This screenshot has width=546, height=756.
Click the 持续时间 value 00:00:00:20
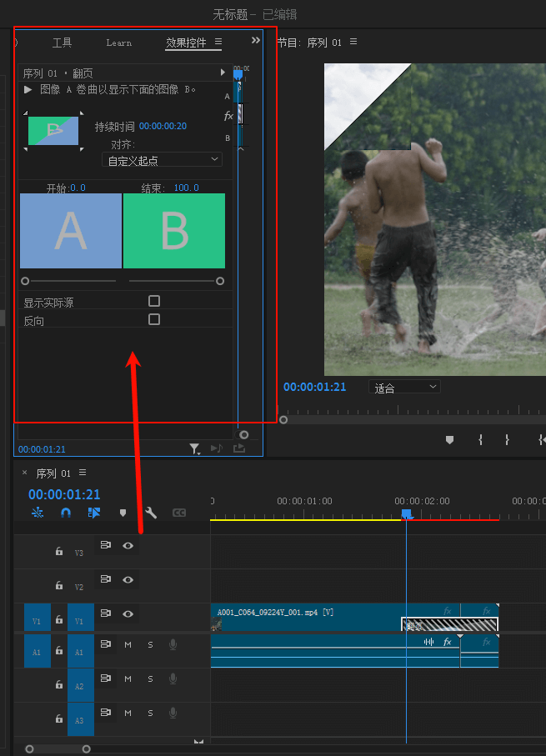163,126
